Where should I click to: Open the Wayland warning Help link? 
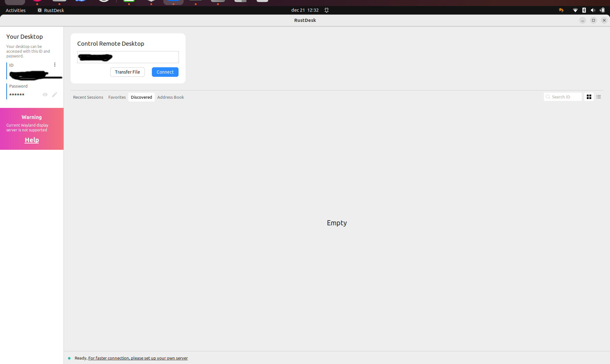[31, 140]
